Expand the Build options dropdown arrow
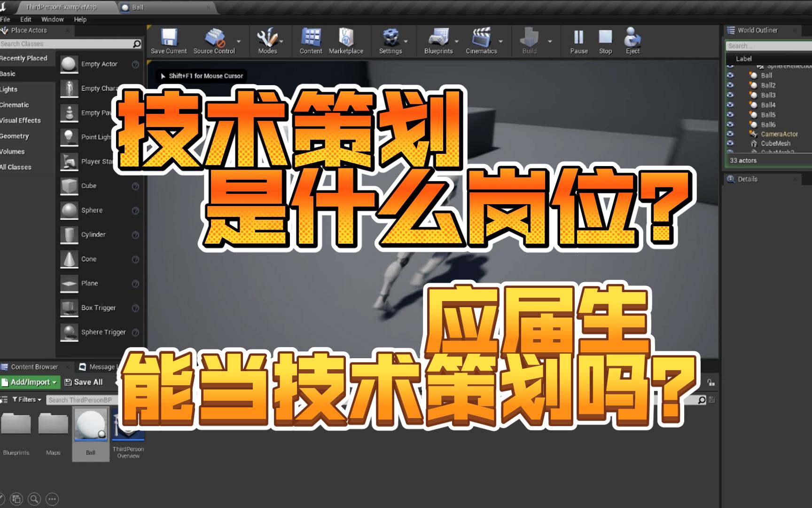The height and width of the screenshot is (508, 812). coord(550,41)
